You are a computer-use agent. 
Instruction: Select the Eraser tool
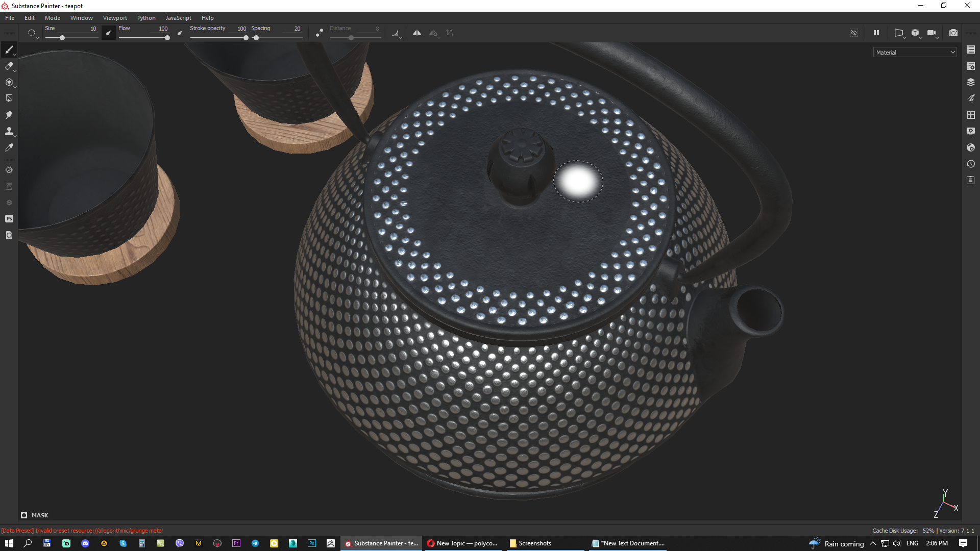(9, 66)
